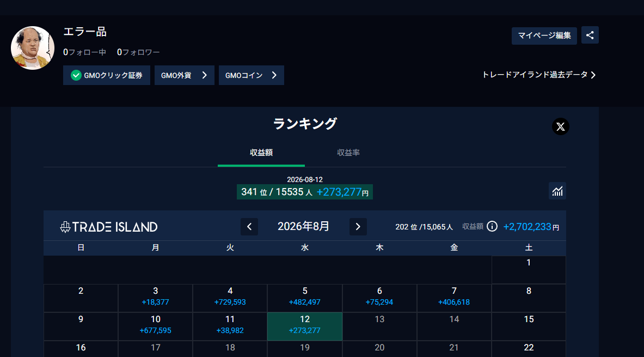Click the 木 weekday header
This screenshot has width=644, height=357.
379,247
